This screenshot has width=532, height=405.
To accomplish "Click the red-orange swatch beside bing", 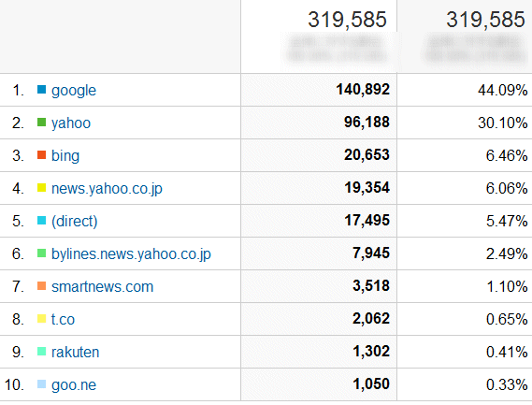I will point(41,155).
